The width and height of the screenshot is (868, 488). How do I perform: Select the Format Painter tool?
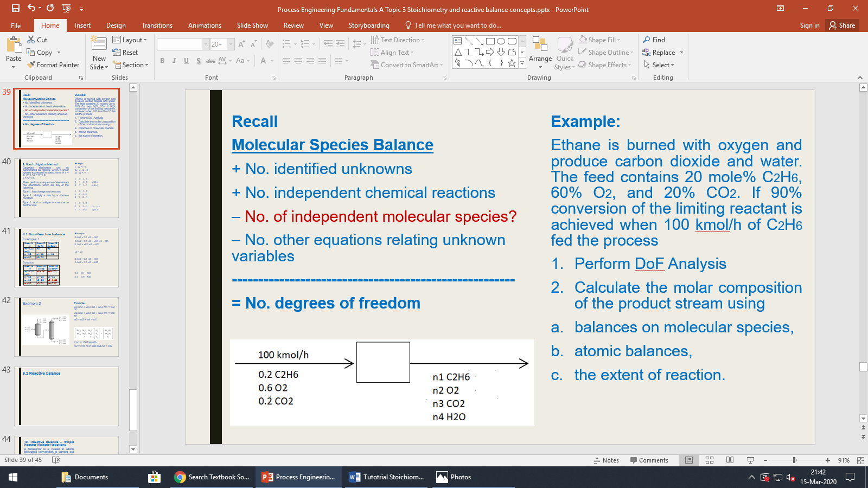[53, 65]
